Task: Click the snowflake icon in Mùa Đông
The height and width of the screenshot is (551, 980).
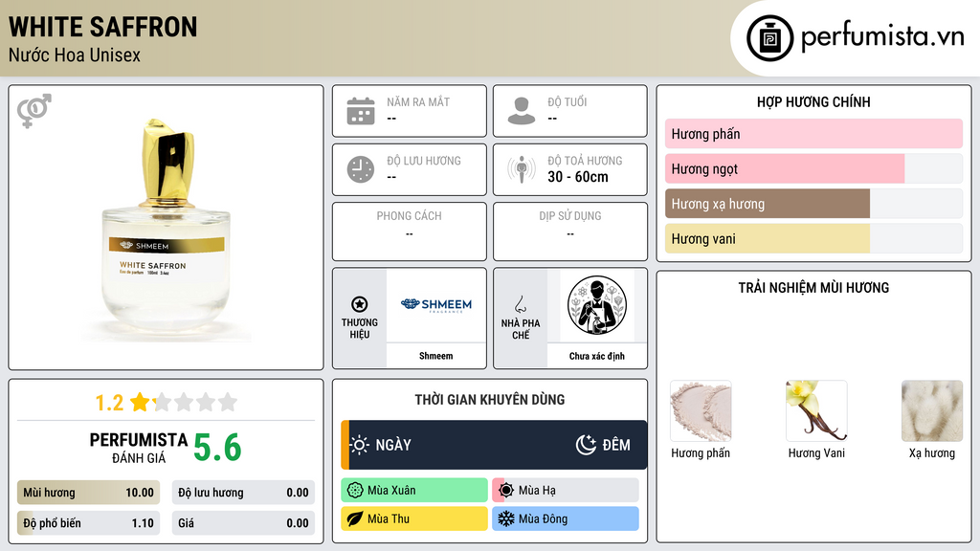Action: click(x=506, y=518)
